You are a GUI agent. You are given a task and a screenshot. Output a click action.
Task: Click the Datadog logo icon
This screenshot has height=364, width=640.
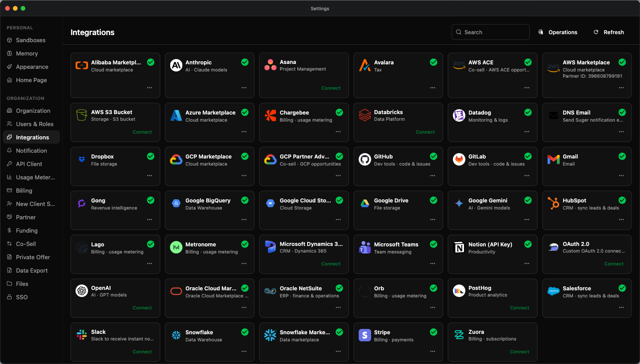tap(459, 115)
